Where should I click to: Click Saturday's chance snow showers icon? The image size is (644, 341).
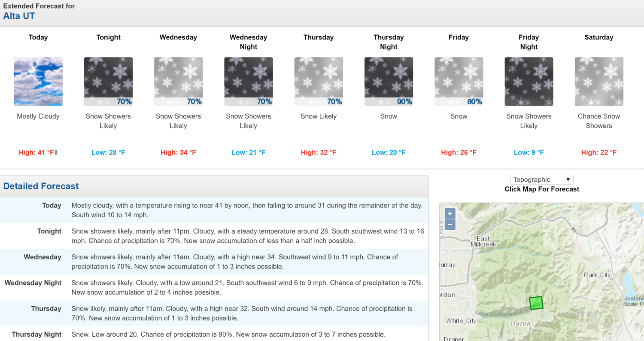pyautogui.click(x=599, y=82)
